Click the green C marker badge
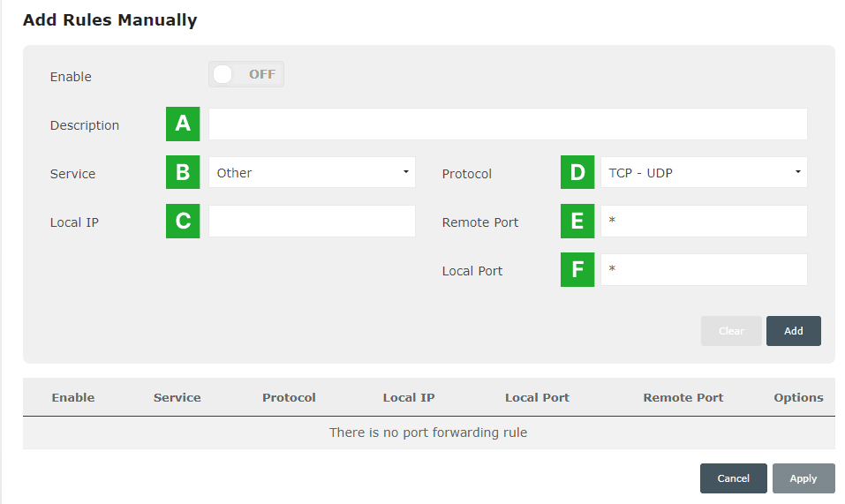The height and width of the screenshot is (504, 845). [183, 222]
